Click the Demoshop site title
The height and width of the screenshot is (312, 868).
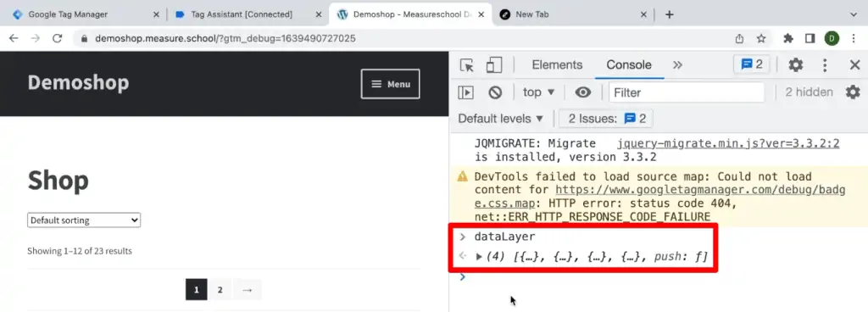point(78,82)
